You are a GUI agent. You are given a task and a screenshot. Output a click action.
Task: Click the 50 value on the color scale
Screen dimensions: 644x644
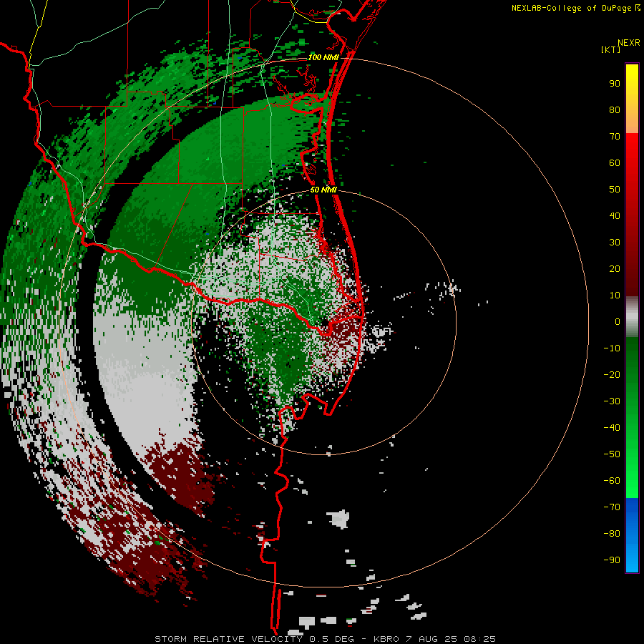[615, 190]
